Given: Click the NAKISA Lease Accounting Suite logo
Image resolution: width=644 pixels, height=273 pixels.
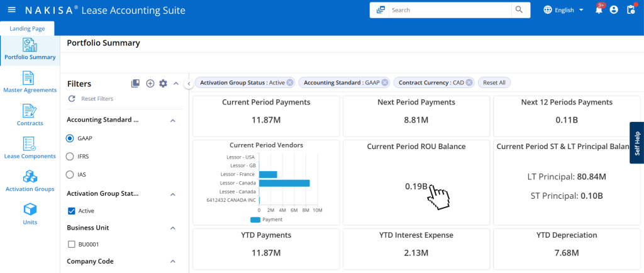Looking at the screenshot, I should [x=105, y=10].
